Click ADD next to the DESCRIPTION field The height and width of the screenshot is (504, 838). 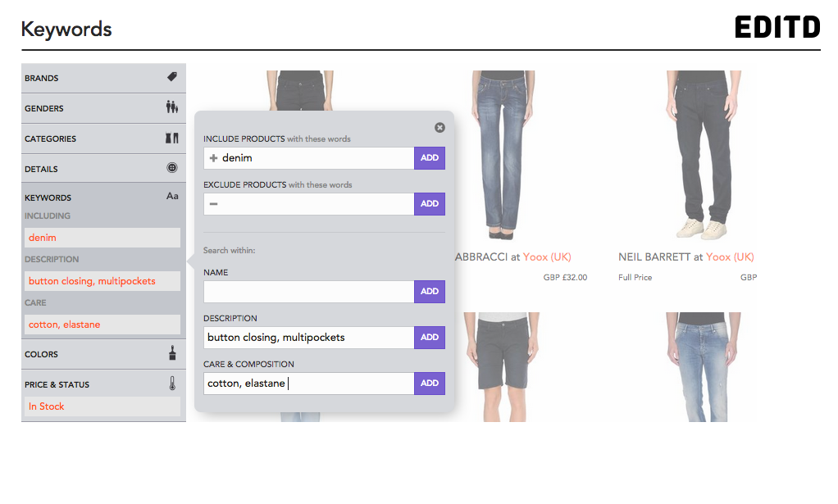(x=430, y=338)
